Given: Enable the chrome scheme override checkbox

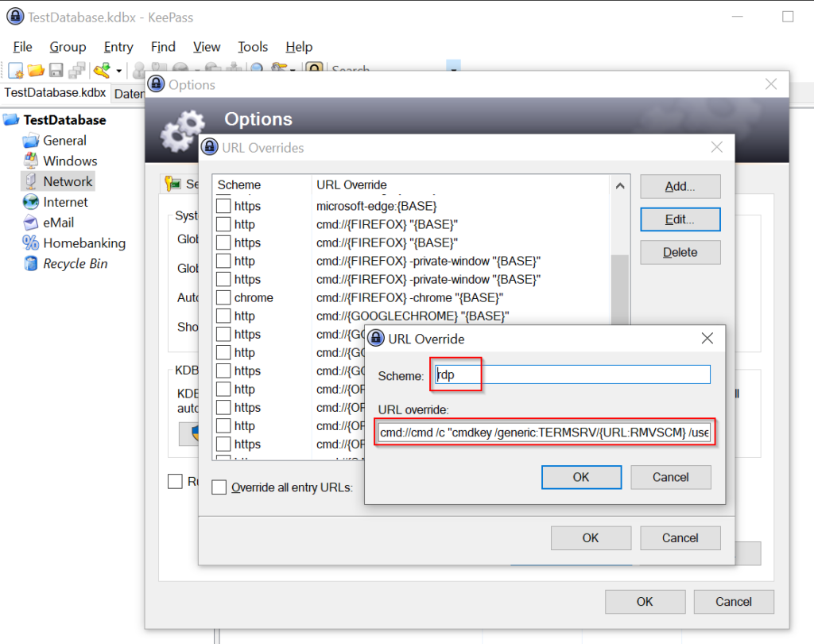Looking at the screenshot, I should pos(223,297).
